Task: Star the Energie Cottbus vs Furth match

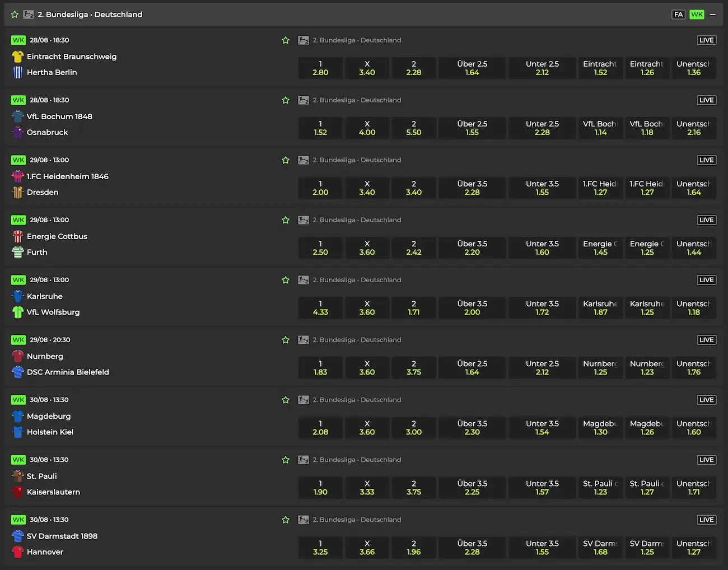Action: (x=286, y=220)
